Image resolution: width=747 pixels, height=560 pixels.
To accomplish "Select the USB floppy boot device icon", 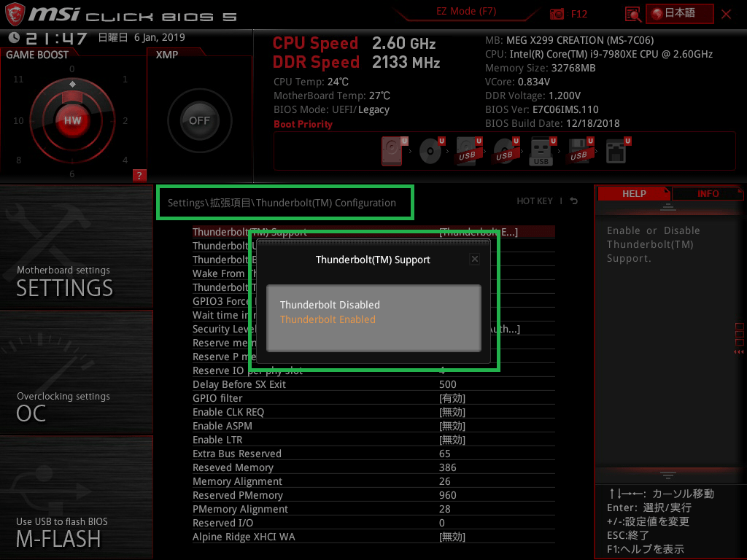I will [x=580, y=151].
